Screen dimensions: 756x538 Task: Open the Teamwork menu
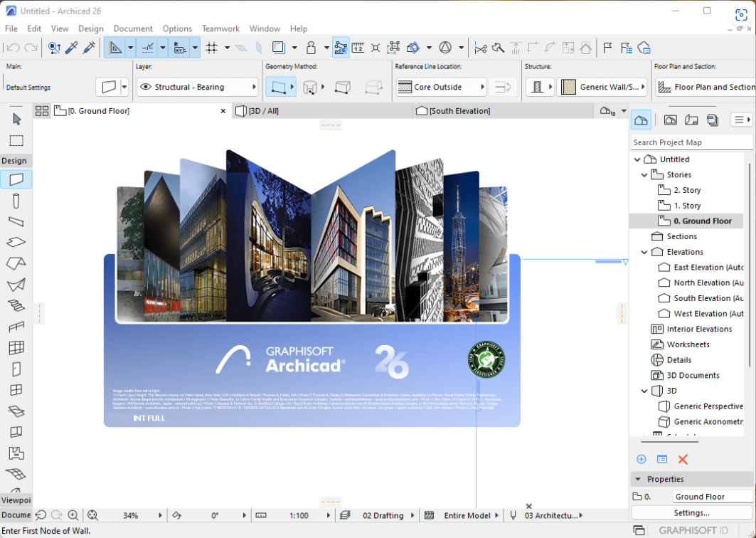pos(220,28)
